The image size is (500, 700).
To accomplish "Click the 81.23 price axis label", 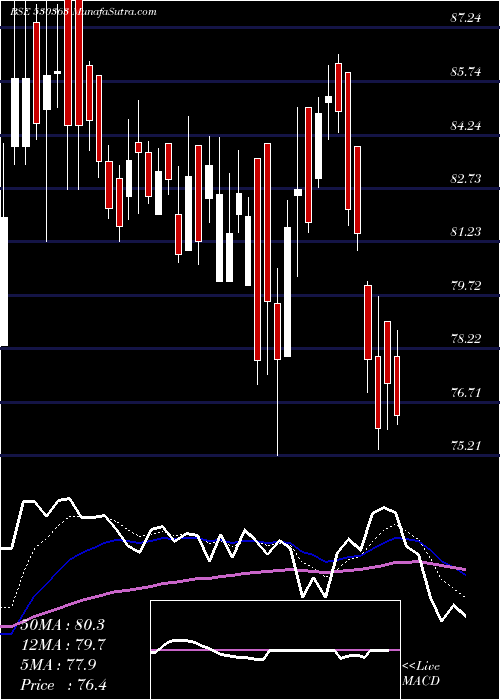I will click(467, 232).
